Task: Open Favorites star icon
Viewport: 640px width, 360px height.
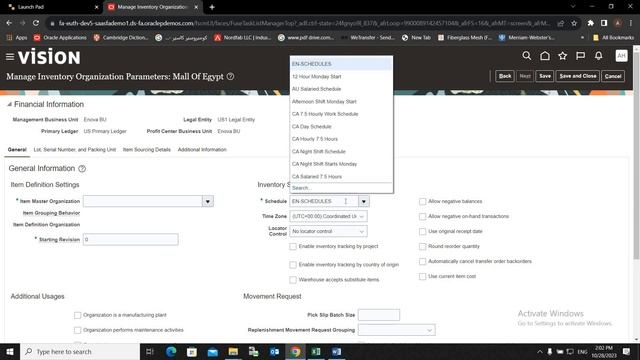Action: 562,56
